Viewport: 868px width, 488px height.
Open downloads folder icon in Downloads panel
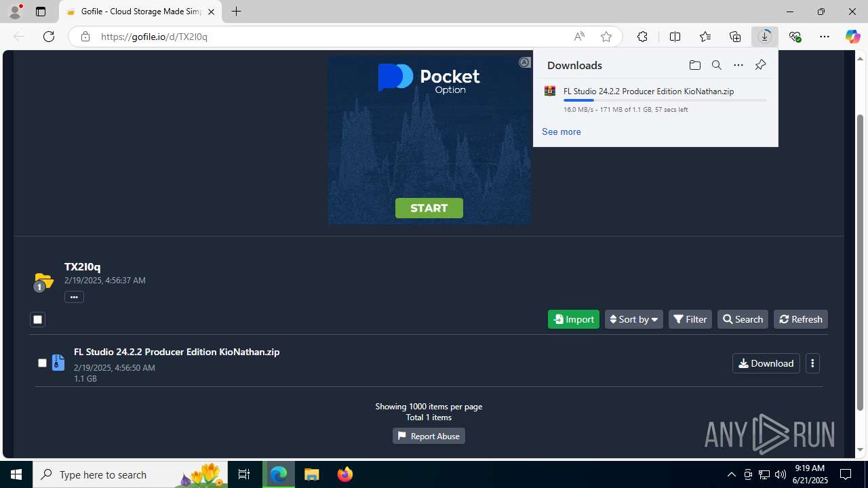(x=694, y=65)
